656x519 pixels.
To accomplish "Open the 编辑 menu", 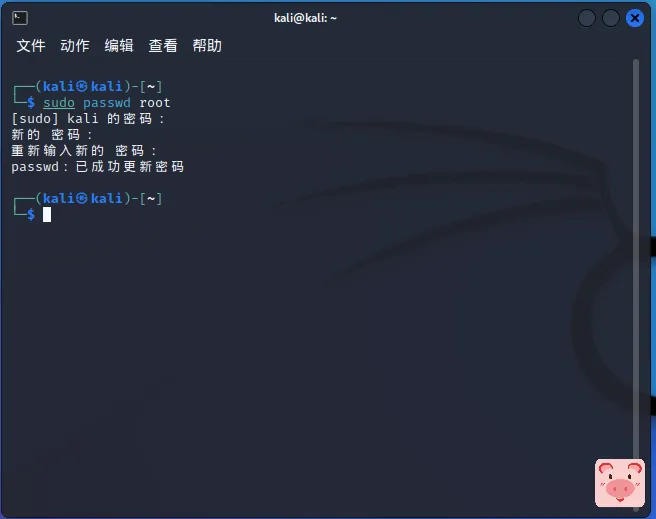I will coord(119,46).
